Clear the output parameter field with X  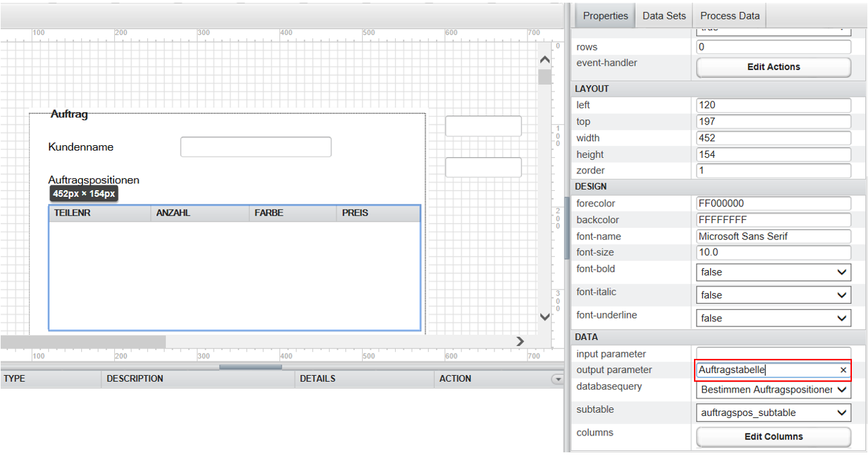click(842, 370)
